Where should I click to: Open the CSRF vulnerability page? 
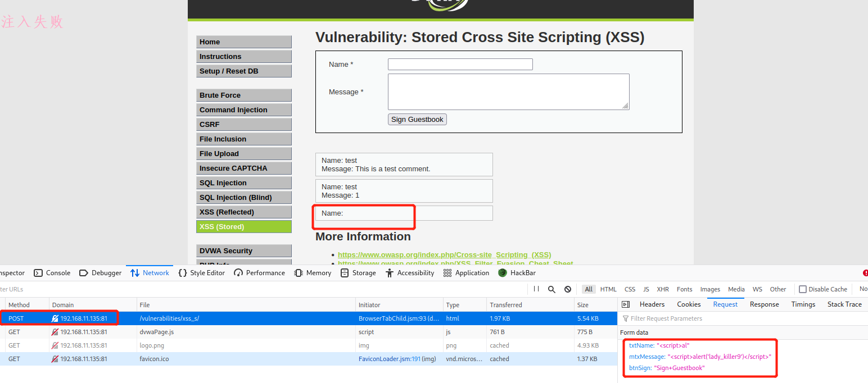244,125
